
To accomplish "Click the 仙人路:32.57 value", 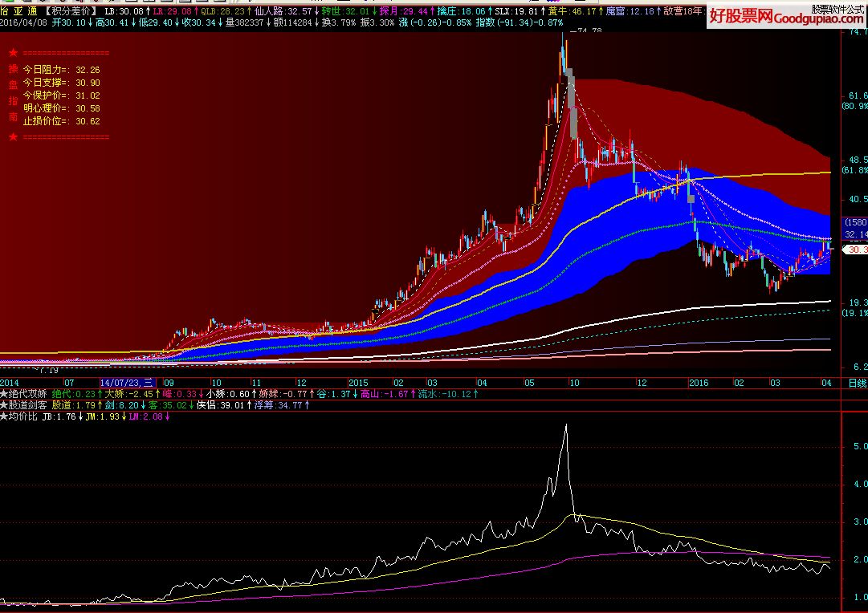I will pos(283,11).
